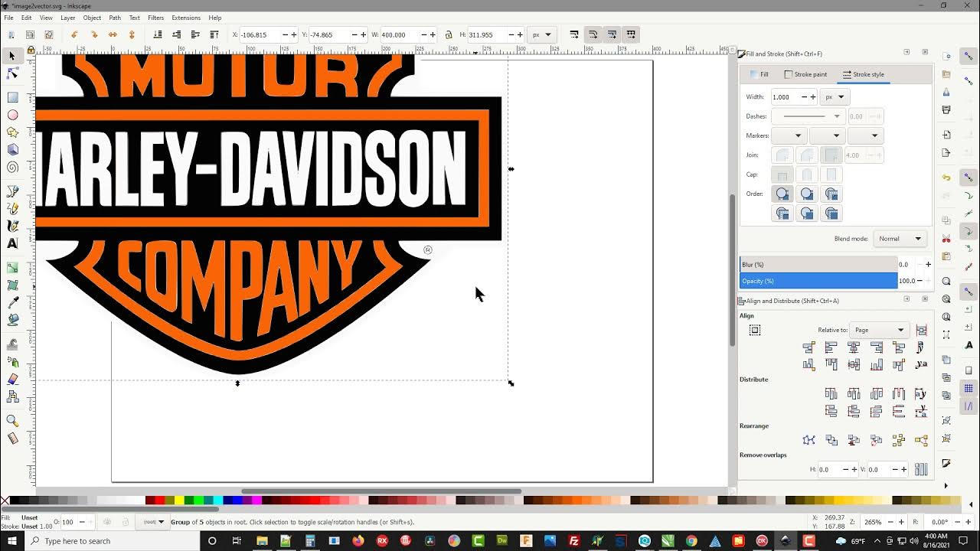Center objects on horizontal axis

tap(854, 364)
